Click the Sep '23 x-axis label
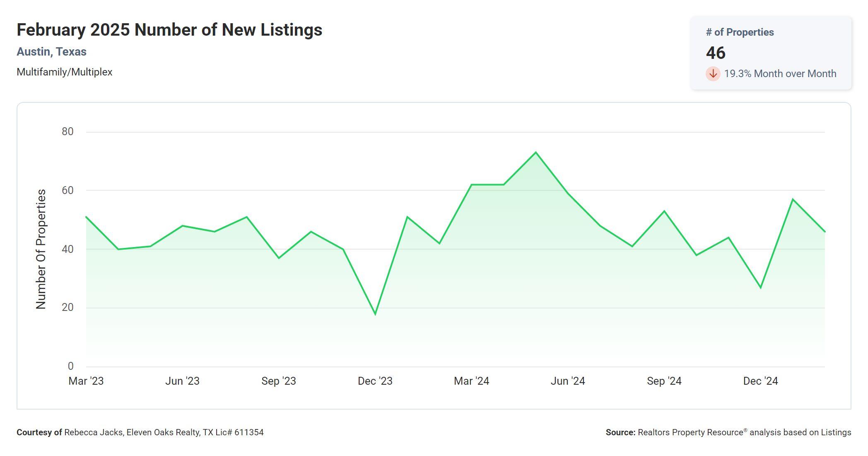This screenshot has height=456, width=868. [279, 381]
